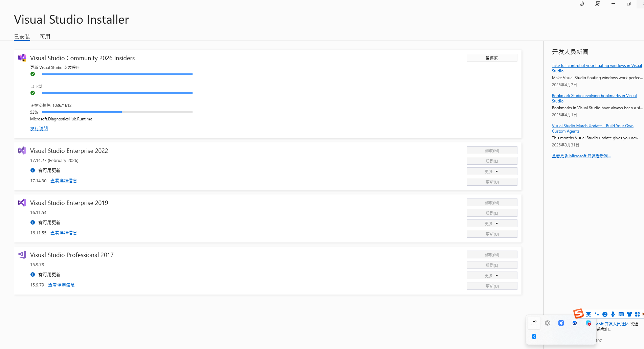Image resolution: width=644 pixels, height=349 pixels.
Task: Open the Sogou soft keyboard icon
Action: (621, 314)
